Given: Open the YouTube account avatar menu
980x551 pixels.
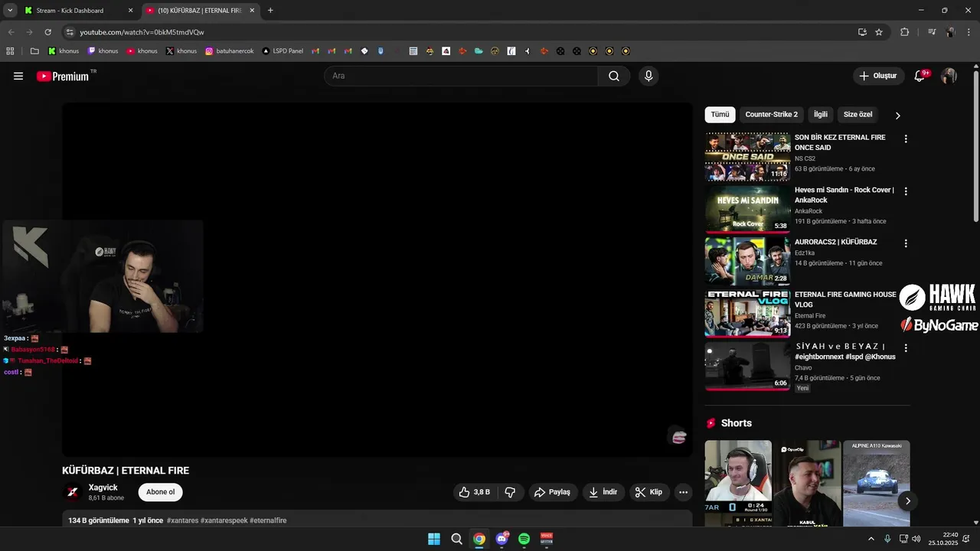Looking at the screenshot, I should click(x=949, y=76).
